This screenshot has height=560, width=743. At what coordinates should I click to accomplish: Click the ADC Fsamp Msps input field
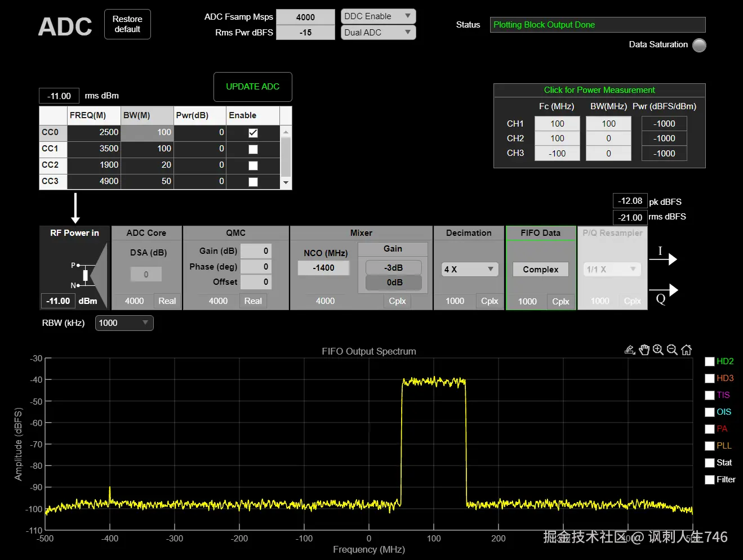click(x=305, y=17)
